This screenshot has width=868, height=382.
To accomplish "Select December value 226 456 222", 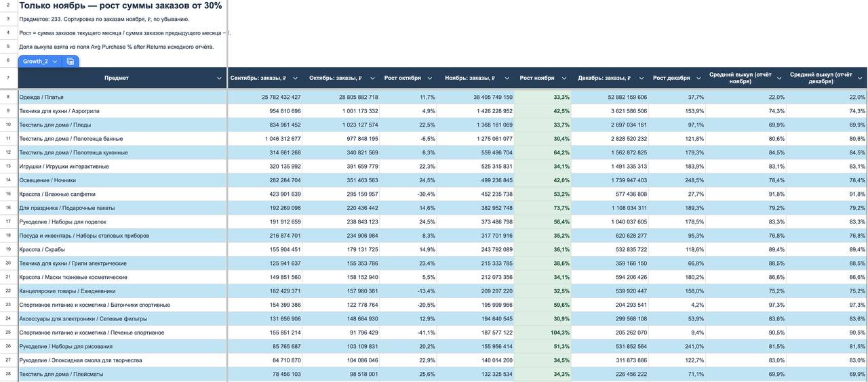I will pyautogui.click(x=611, y=375).
